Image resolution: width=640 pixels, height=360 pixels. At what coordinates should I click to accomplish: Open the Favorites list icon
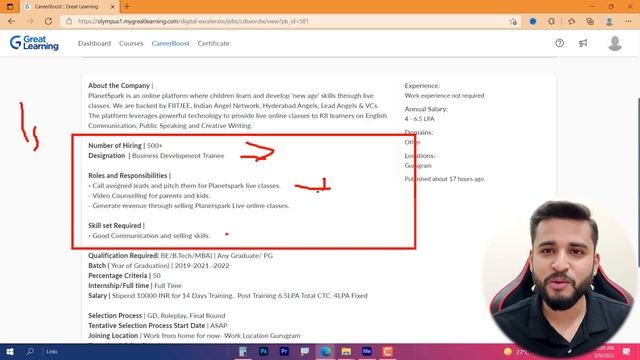pos(571,21)
